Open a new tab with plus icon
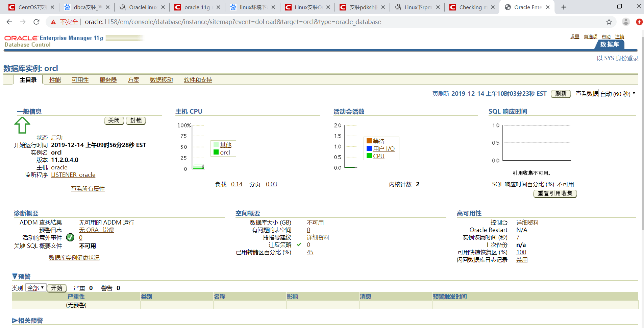Screen dimensions: 644x328 pyautogui.click(x=564, y=7)
